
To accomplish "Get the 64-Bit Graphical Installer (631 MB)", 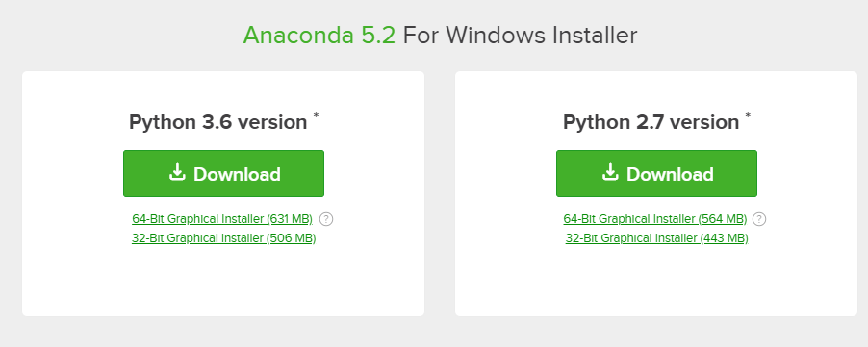I will tap(222, 219).
